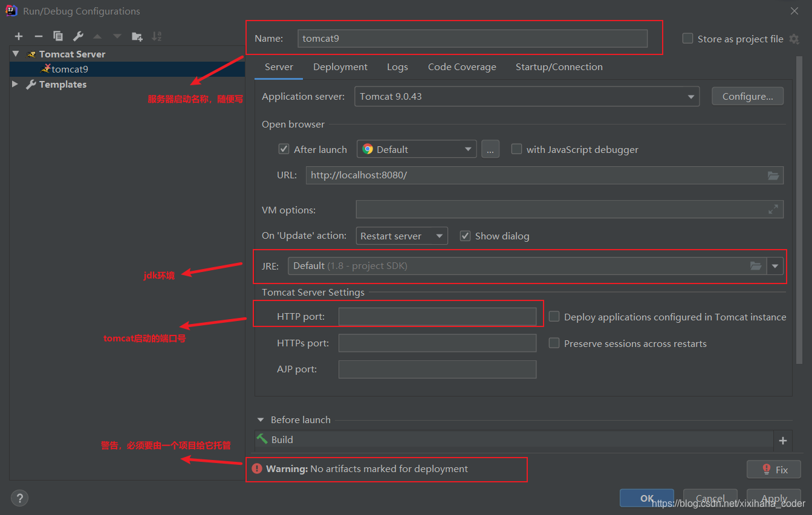Switch to the Code Coverage tab

pyautogui.click(x=462, y=67)
